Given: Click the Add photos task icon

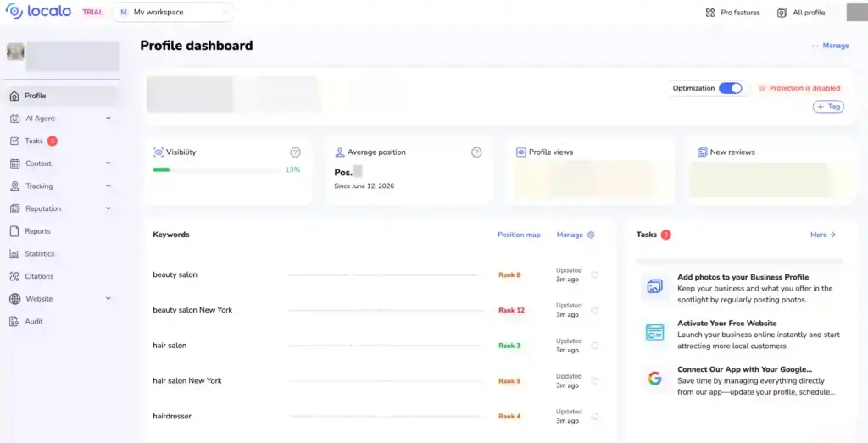Looking at the screenshot, I should [x=655, y=286].
